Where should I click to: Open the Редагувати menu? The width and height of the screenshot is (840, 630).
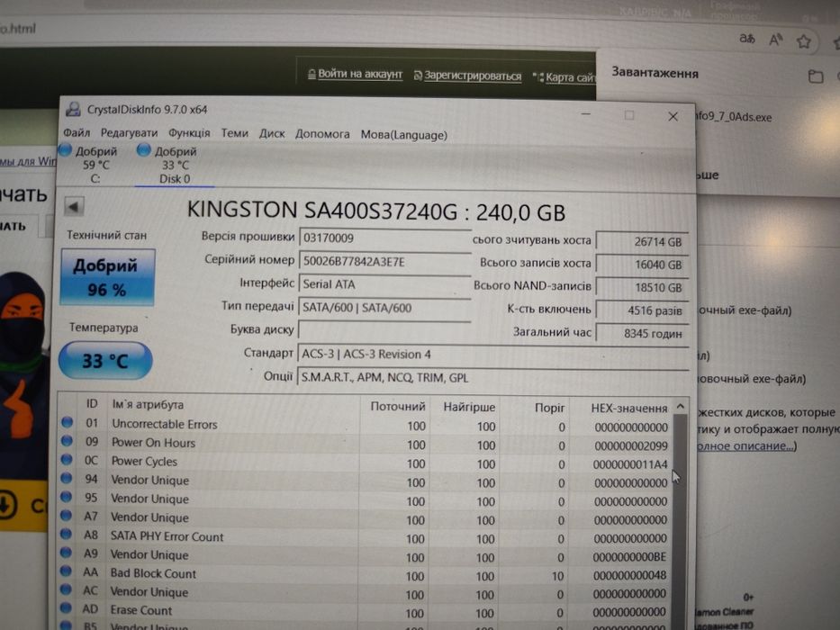[129, 133]
